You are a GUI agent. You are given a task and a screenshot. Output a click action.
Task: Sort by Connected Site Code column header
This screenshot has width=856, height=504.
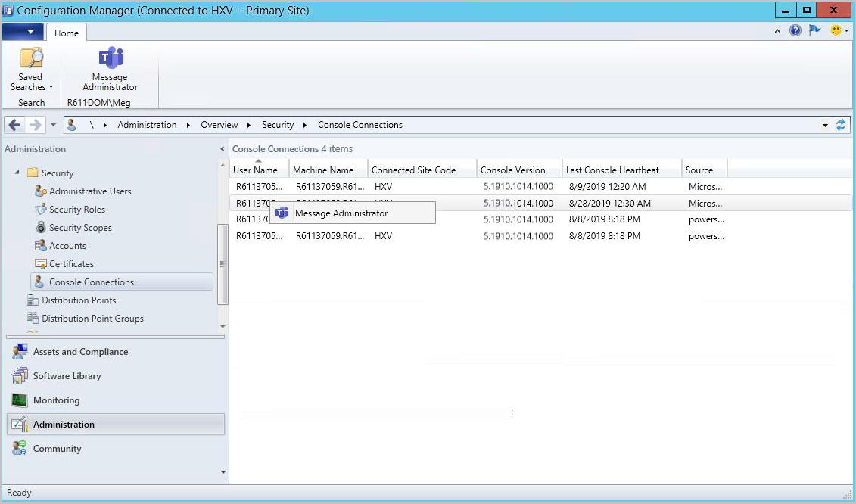click(422, 170)
